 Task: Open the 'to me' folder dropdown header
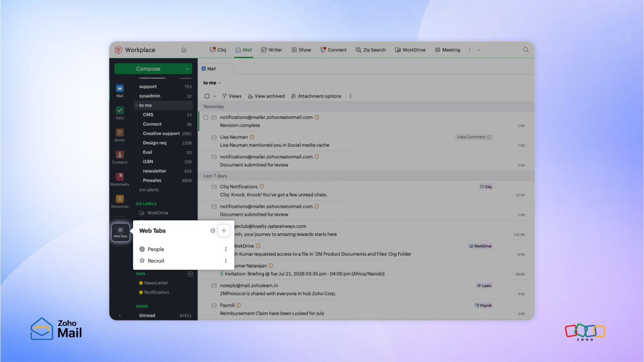click(212, 83)
